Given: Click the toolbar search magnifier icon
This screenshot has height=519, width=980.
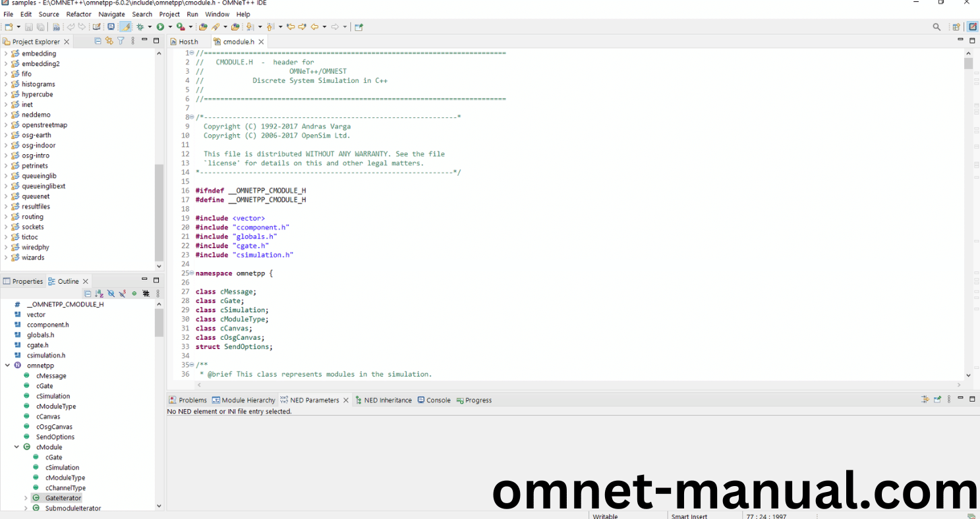Looking at the screenshot, I should pos(937,27).
